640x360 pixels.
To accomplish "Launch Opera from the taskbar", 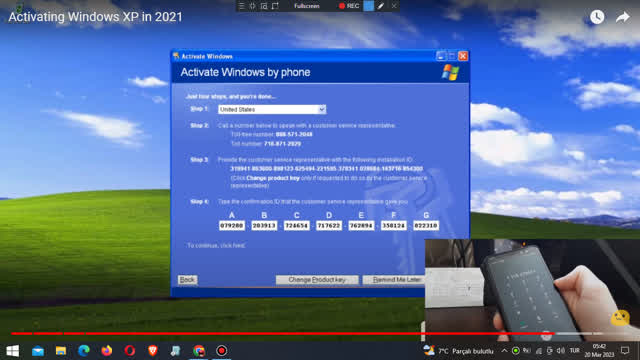I will [x=130, y=351].
